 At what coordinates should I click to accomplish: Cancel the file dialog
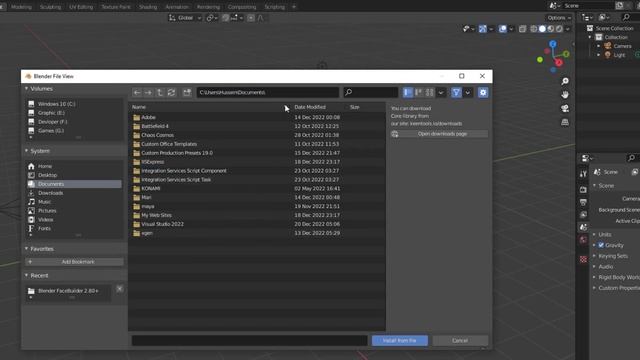point(460,340)
